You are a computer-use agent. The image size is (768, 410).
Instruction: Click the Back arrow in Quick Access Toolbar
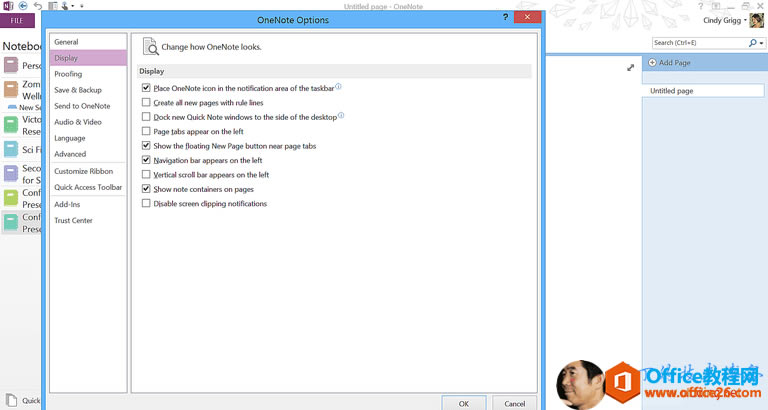[23, 6]
